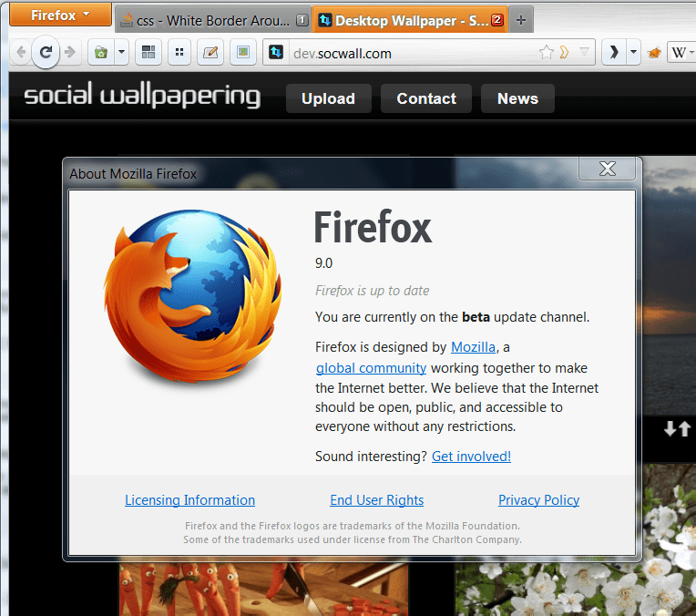Follow the Mozilla link
This screenshot has width=696, height=616.
click(x=473, y=347)
